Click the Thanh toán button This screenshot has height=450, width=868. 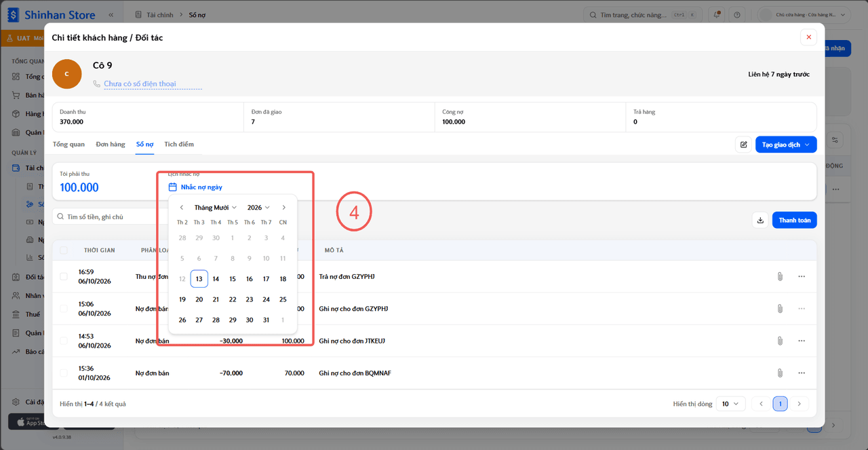[x=795, y=220]
